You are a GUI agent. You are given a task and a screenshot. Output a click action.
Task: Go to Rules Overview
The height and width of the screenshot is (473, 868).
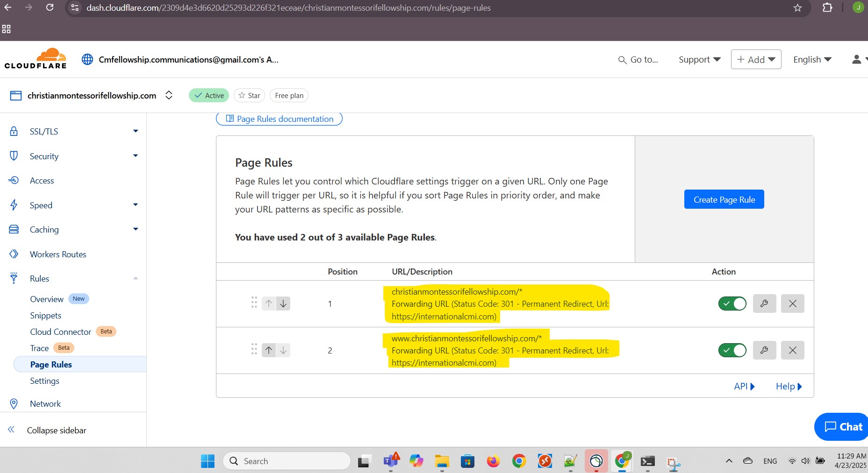pyautogui.click(x=47, y=299)
